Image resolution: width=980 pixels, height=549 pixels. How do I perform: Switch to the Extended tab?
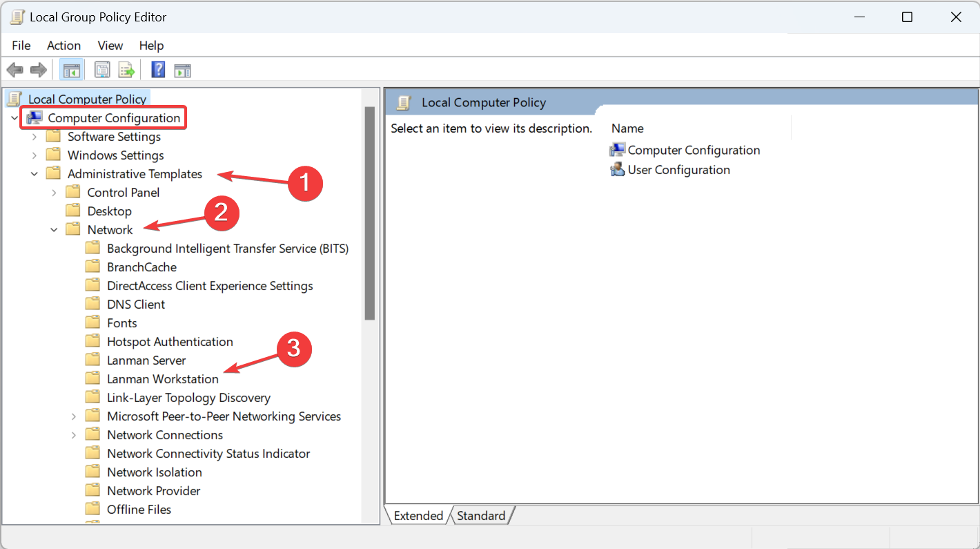418,516
